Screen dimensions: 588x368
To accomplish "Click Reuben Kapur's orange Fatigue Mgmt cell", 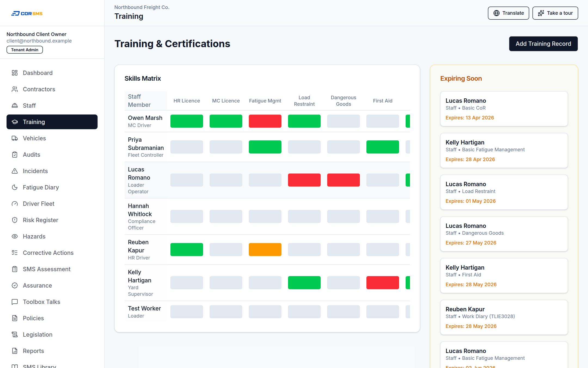I will click(x=265, y=249).
